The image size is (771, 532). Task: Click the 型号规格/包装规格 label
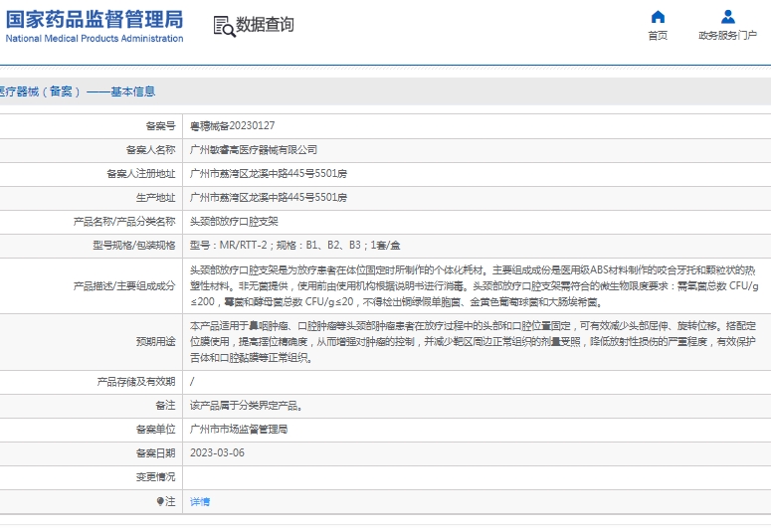coord(134,246)
